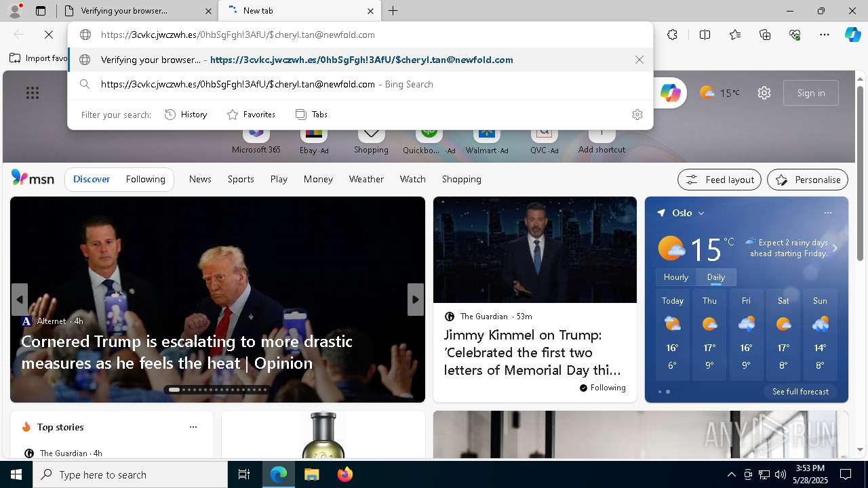The image size is (868, 488).
Task: Filter search by Favorites
Action: click(251, 115)
